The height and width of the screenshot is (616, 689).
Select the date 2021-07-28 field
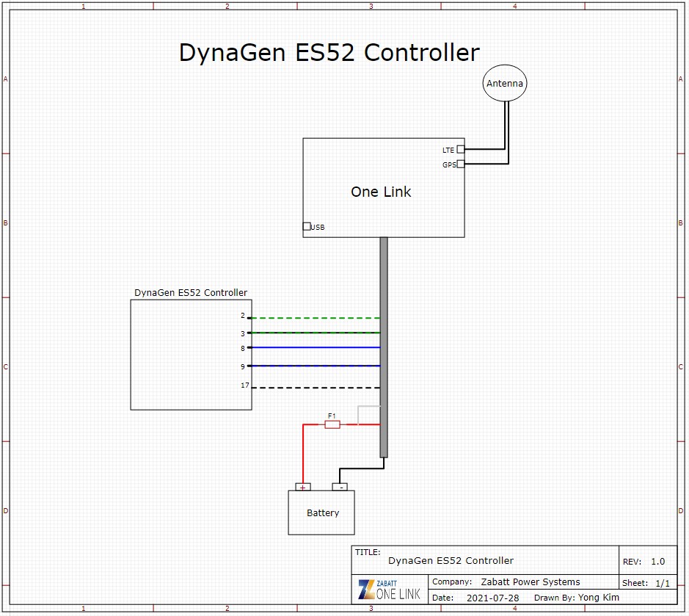pyautogui.click(x=492, y=598)
